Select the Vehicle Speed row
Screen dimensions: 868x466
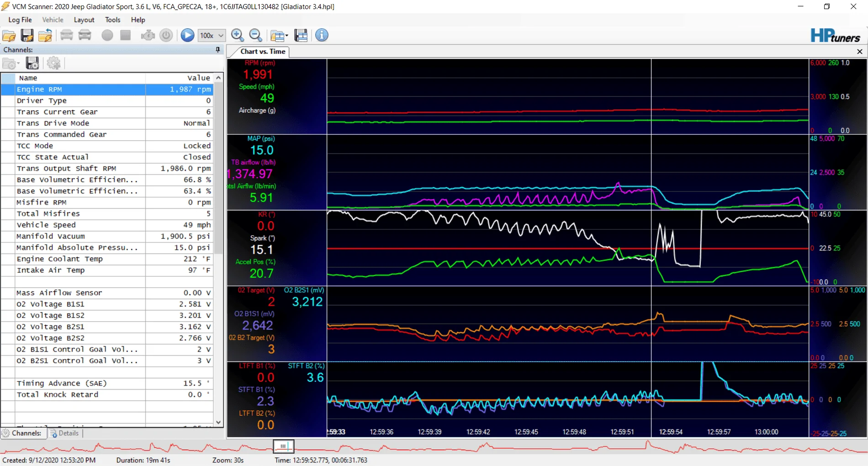coord(107,225)
